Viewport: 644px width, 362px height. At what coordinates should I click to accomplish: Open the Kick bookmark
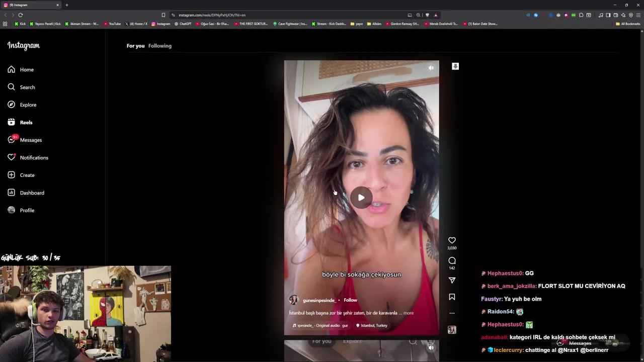click(20, 24)
